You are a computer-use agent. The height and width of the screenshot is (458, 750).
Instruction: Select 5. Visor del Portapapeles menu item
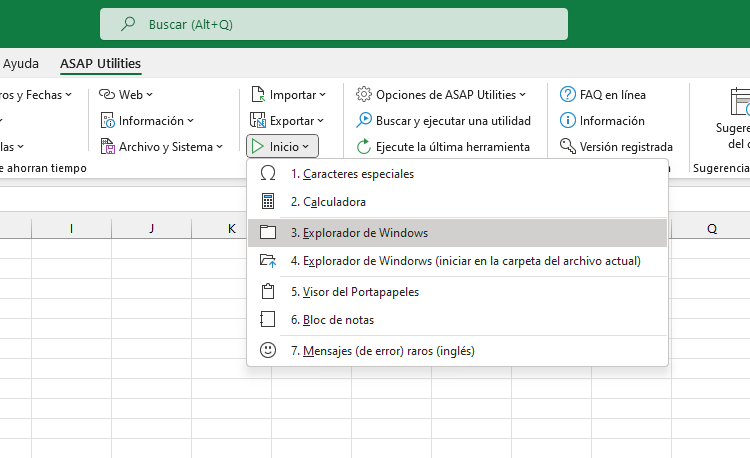(x=457, y=292)
